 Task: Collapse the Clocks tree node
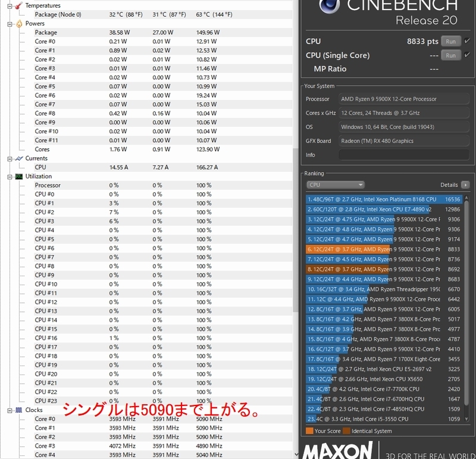pyautogui.click(x=10, y=410)
